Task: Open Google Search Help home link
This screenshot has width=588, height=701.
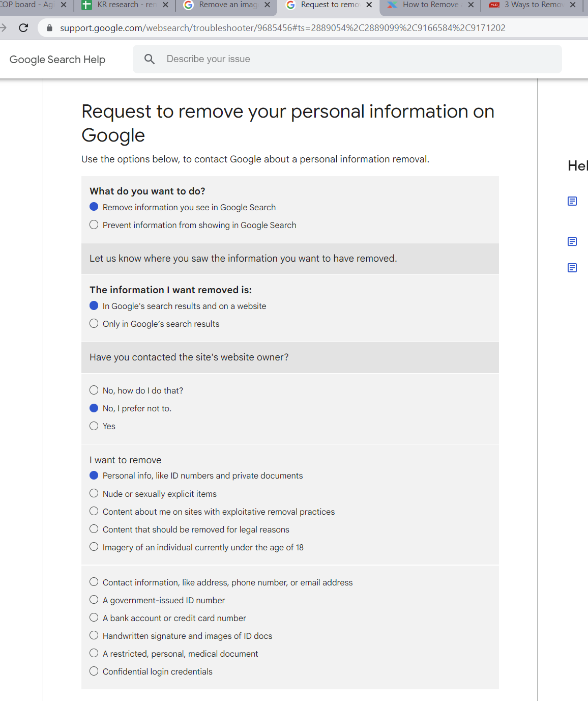Action: 57,59
